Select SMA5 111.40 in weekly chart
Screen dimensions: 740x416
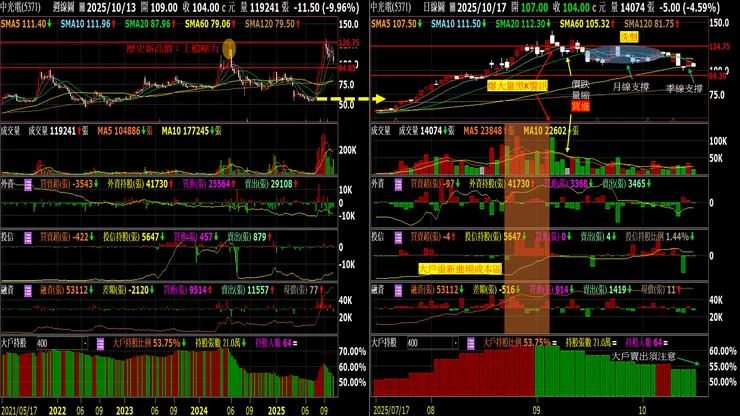[x=26, y=23]
